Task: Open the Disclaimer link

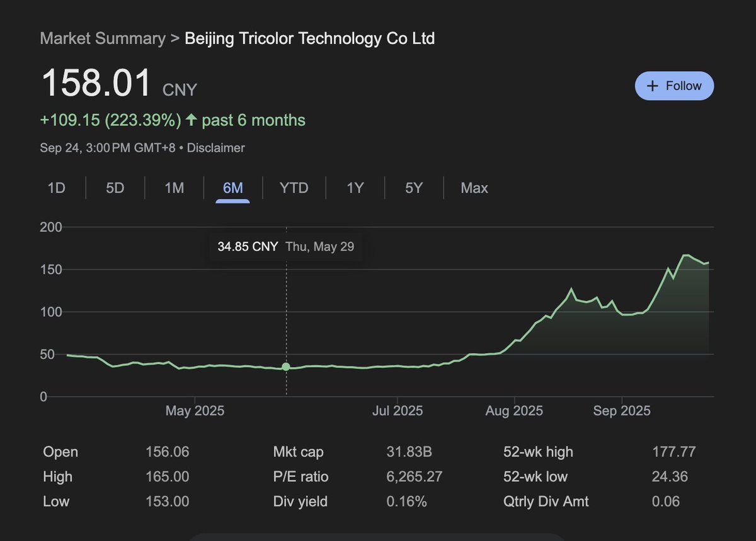Action: click(216, 148)
